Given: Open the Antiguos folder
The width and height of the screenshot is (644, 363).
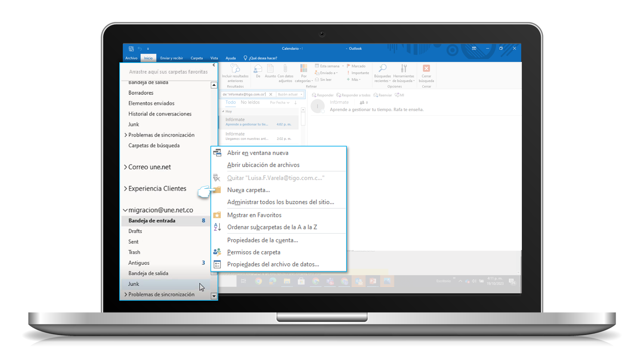Looking at the screenshot, I should [x=165, y=263].
